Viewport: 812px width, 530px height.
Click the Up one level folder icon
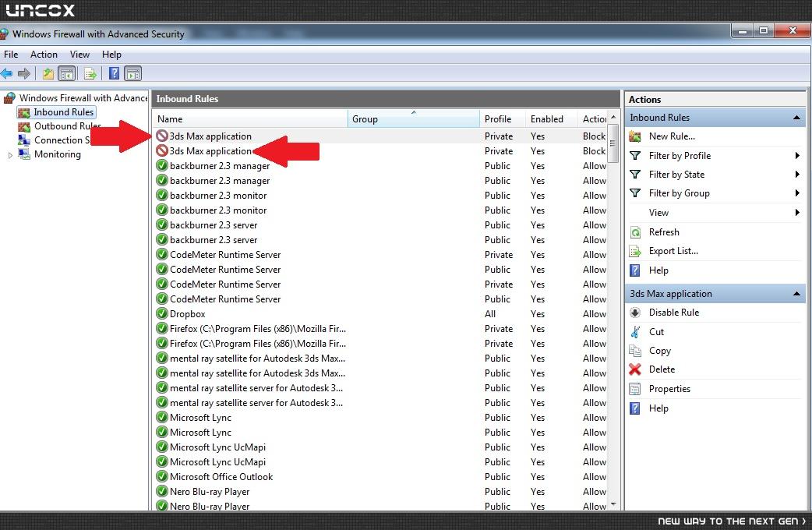(48, 73)
